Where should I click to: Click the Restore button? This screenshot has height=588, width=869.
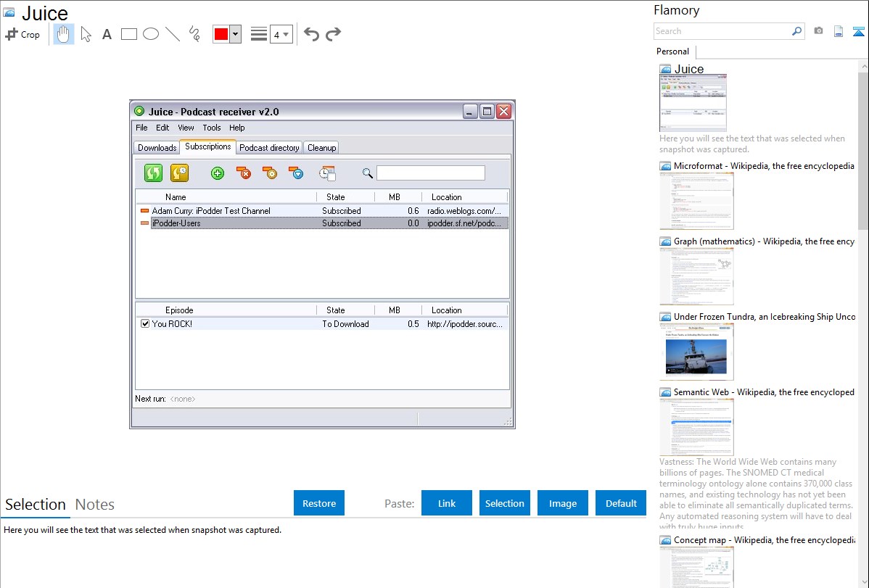click(319, 503)
